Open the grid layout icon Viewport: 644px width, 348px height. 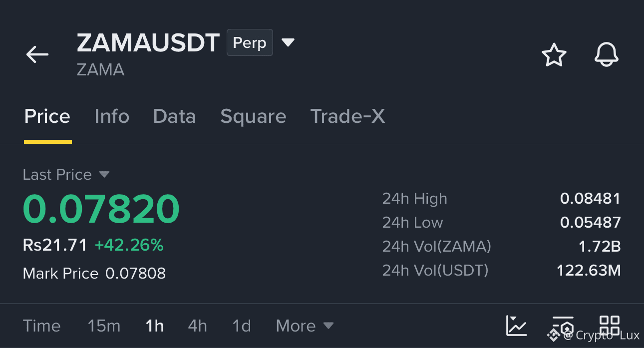coord(610,326)
